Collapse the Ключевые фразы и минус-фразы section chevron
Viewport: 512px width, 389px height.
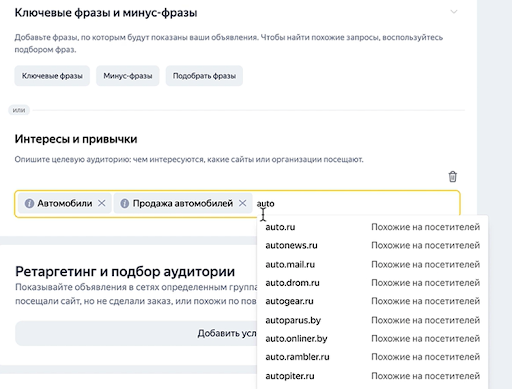[454, 12]
